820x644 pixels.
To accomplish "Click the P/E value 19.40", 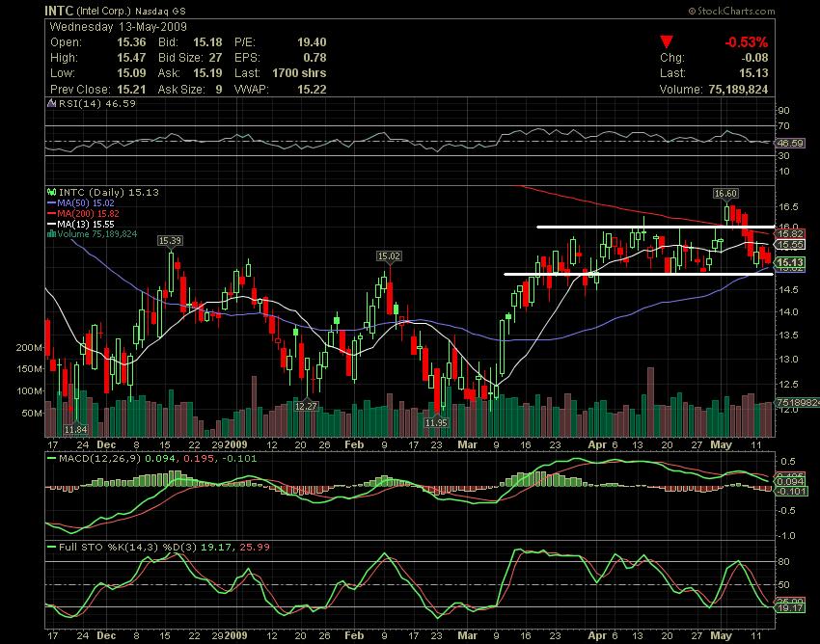I will 312,41.
